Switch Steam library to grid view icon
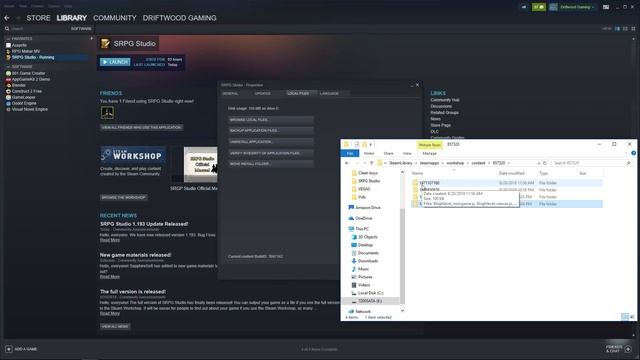Screen dimensions: 640x360 (633, 29)
